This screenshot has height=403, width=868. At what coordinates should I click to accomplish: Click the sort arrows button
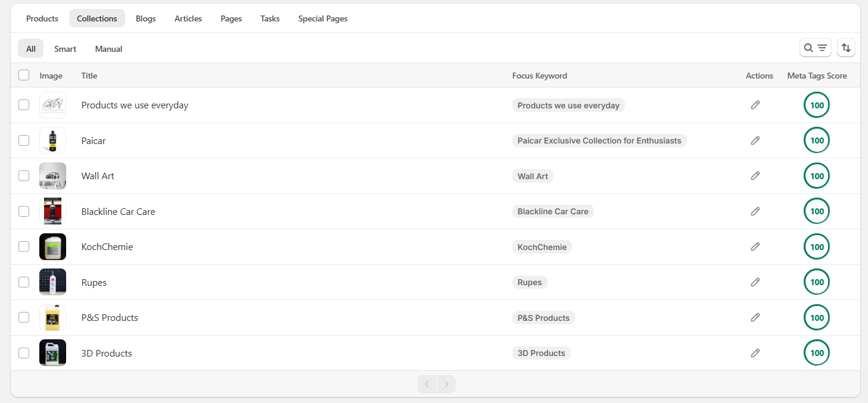846,48
